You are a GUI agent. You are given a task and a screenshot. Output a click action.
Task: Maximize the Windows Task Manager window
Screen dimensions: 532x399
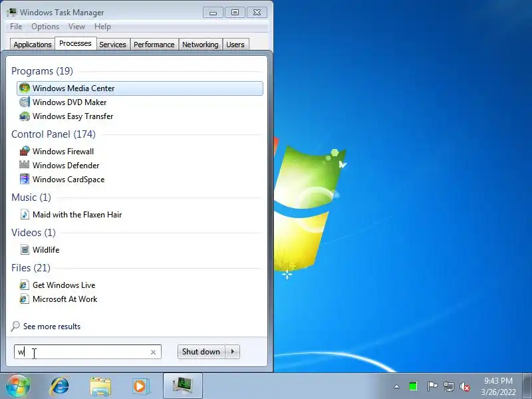tap(235, 13)
